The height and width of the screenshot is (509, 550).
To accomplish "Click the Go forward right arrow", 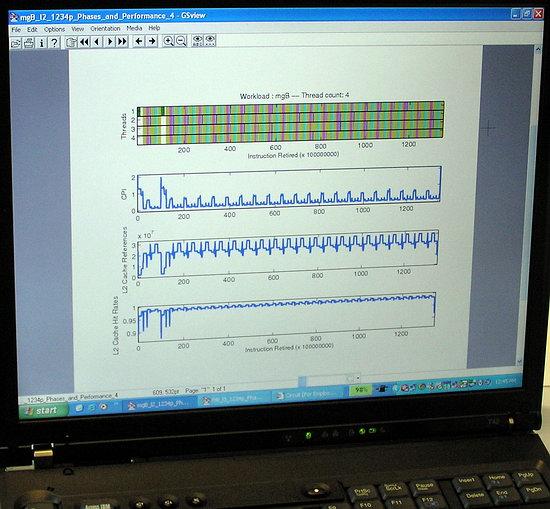I will coord(152,41).
